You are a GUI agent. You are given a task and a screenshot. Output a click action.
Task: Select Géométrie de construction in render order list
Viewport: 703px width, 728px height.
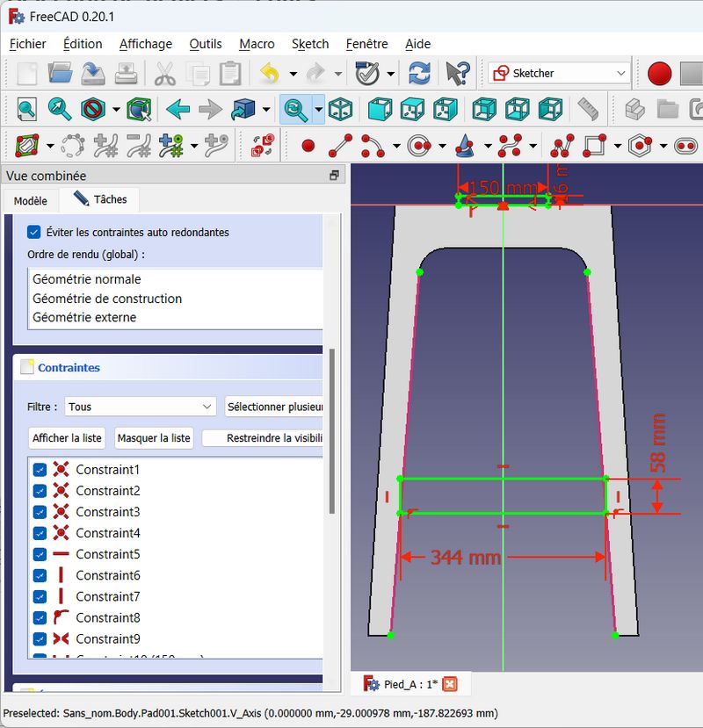tap(107, 299)
